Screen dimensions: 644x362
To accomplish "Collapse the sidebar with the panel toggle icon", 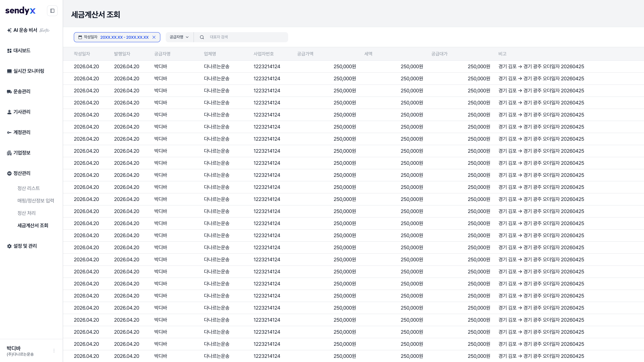I will tap(52, 11).
